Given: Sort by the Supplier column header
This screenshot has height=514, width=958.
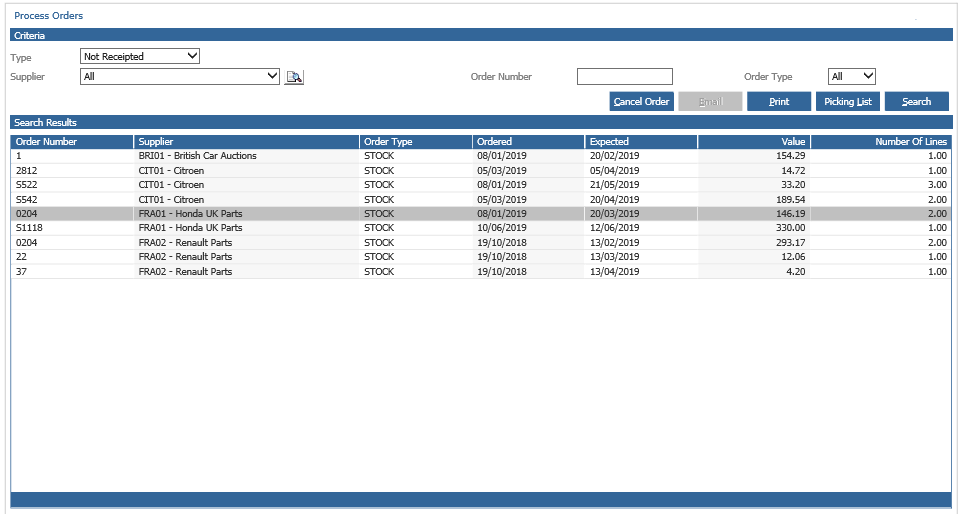Looking at the screenshot, I should click(246, 142).
